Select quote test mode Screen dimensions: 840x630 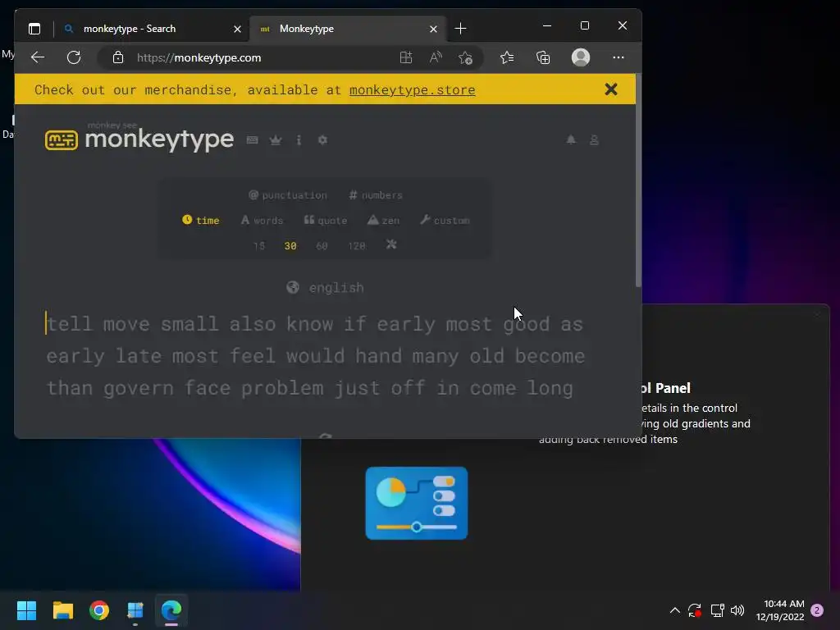pos(326,220)
